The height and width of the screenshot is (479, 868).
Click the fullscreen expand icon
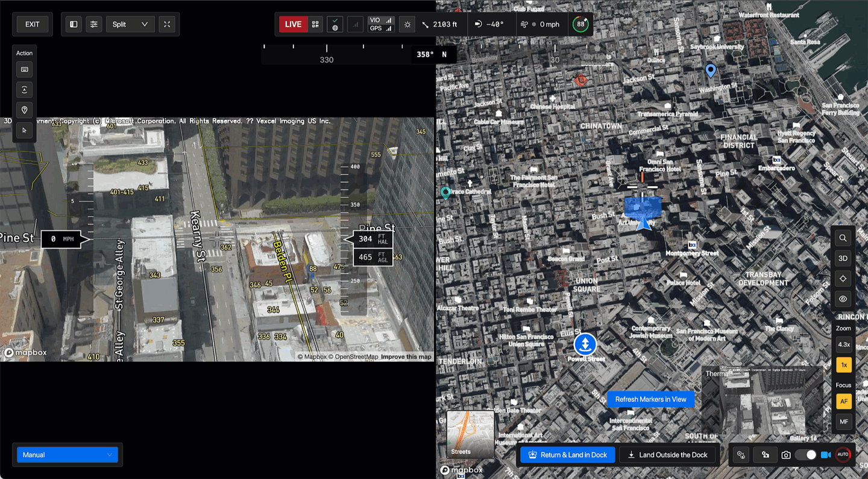pos(167,25)
